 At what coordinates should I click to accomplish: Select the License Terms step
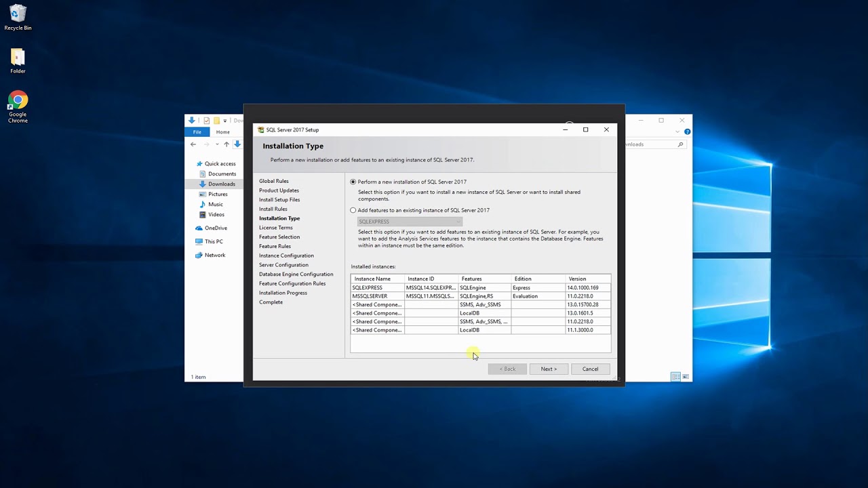[276, 228]
